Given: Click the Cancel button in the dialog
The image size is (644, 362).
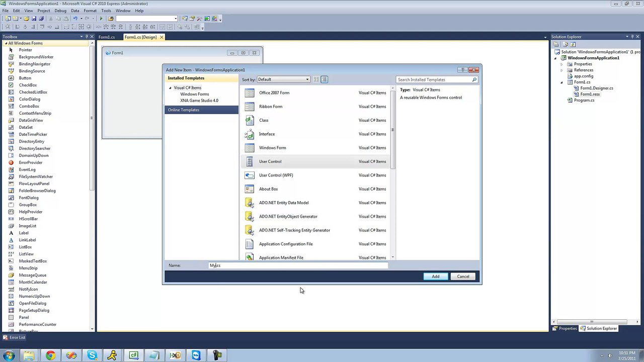Looking at the screenshot, I should pos(463,277).
